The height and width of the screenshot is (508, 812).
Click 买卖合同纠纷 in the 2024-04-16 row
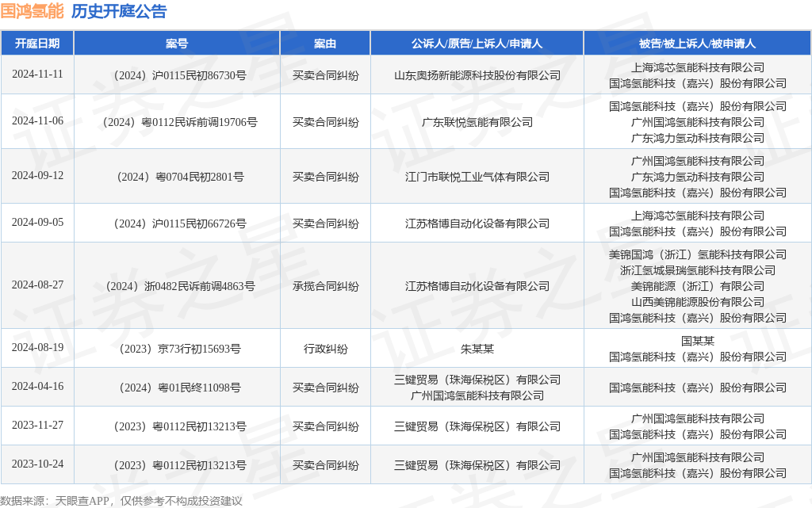pos(325,388)
